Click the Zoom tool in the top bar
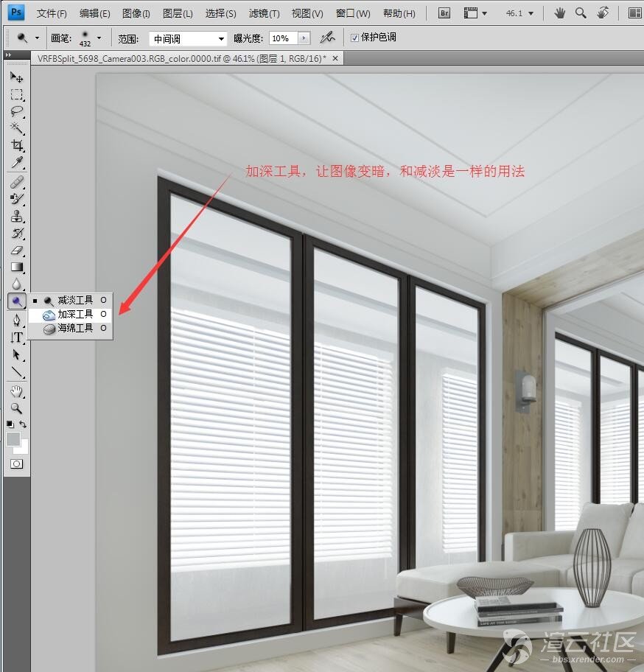This screenshot has width=644, height=672. [581, 13]
